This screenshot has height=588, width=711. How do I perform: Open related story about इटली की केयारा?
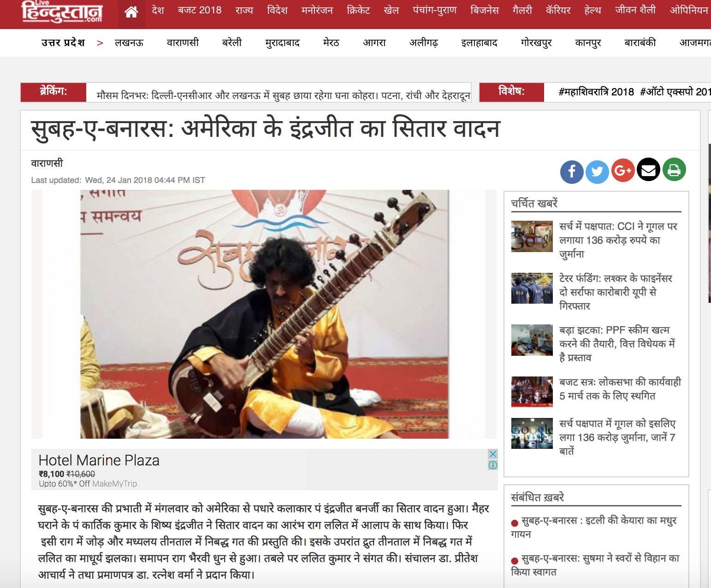tap(593, 527)
